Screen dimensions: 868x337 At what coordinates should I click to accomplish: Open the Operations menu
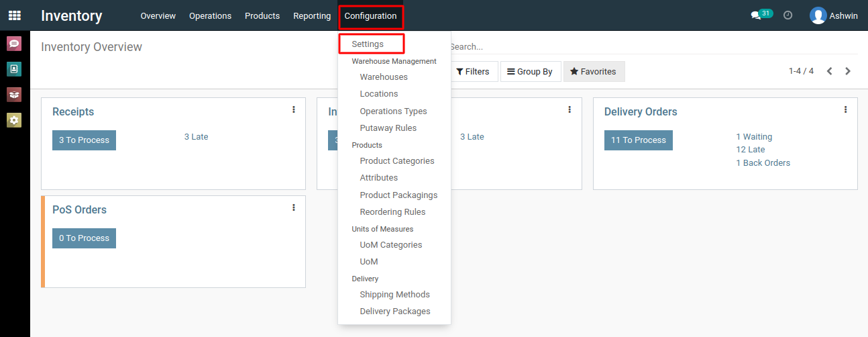[210, 15]
